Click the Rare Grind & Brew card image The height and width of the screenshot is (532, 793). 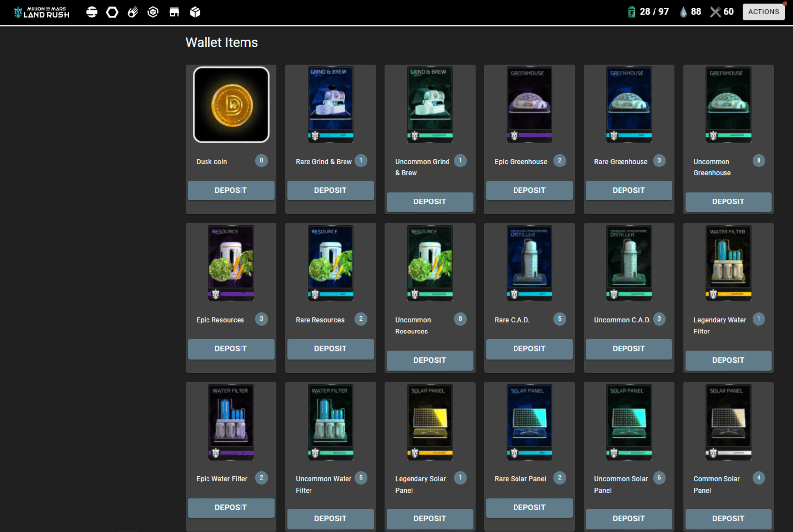coord(330,105)
